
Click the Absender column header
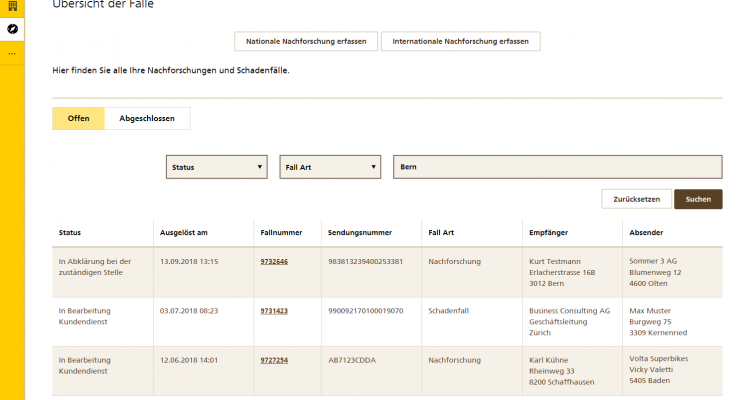pyautogui.click(x=646, y=233)
